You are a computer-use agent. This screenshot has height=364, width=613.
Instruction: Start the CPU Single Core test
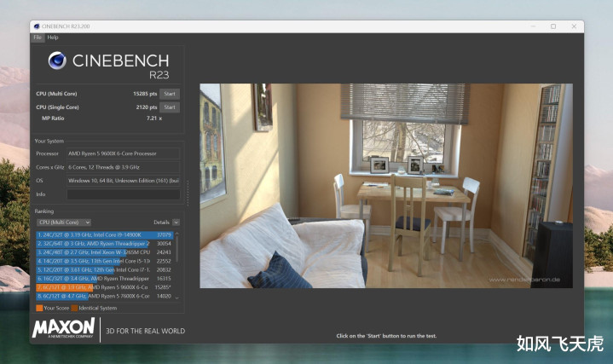tap(170, 107)
